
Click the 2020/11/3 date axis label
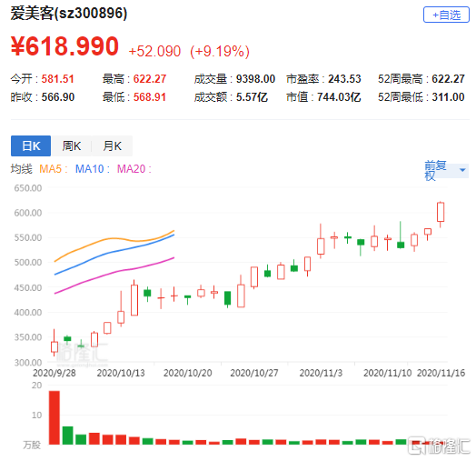coord(321,373)
